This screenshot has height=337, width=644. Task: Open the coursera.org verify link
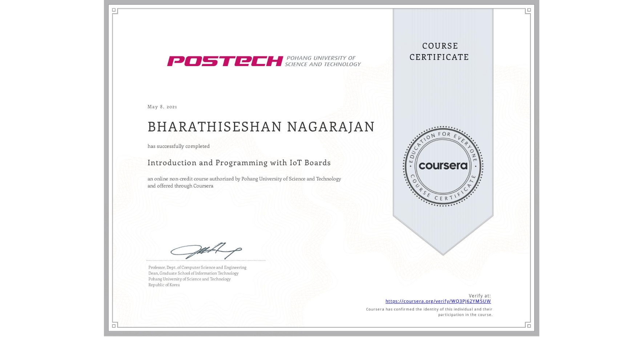(438, 301)
